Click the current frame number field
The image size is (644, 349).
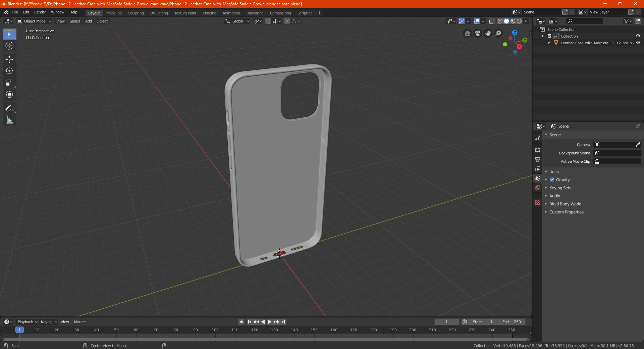coord(446,322)
